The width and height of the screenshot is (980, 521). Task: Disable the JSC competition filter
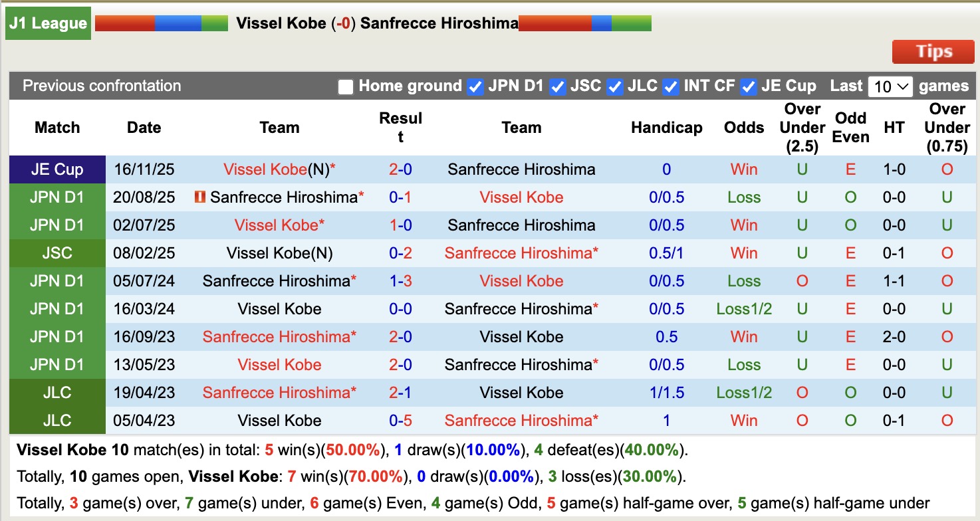click(x=557, y=86)
